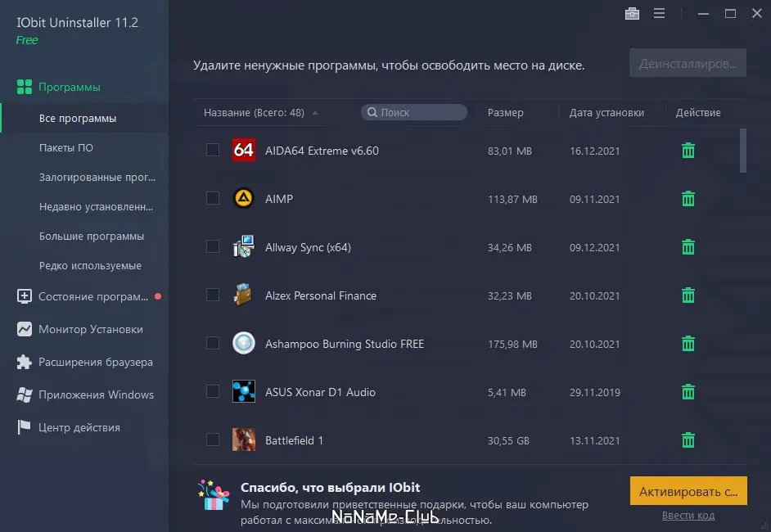The width and height of the screenshot is (771, 532).
Task: Tick the checkbox for AIMP
Action: point(213,198)
